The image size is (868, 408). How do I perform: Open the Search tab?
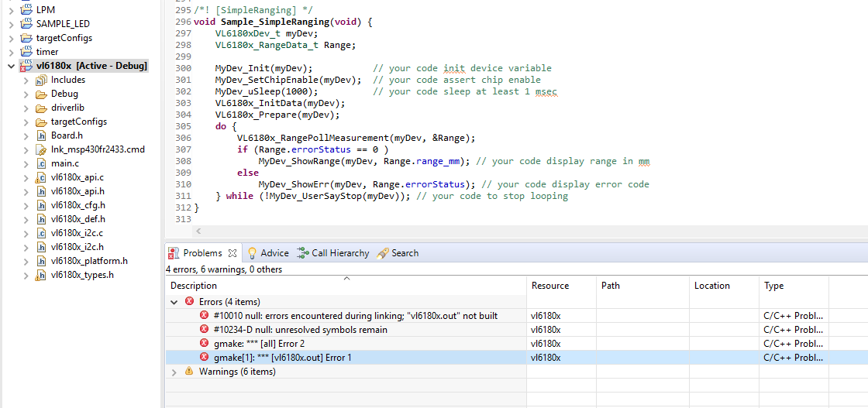(x=405, y=253)
